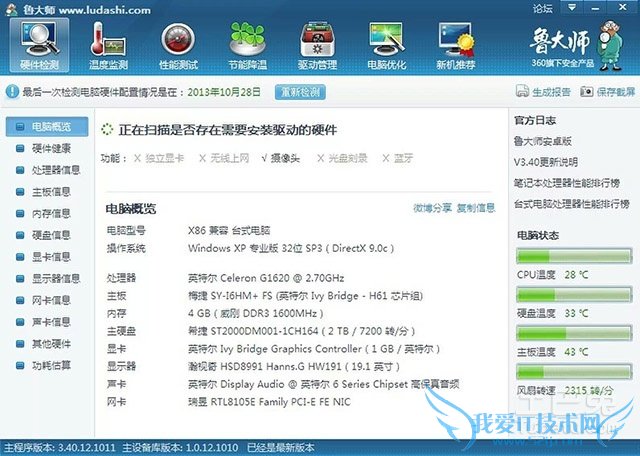Viewport: 640px width, 456px height.
Task: Click 保存截屏 to save screenshot
Action: 608,92
